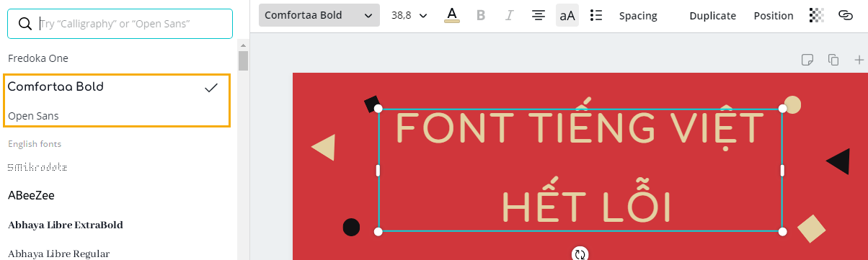This screenshot has height=260, width=868.
Task: Click the rotate handle below text box
Action: (580, 254)
